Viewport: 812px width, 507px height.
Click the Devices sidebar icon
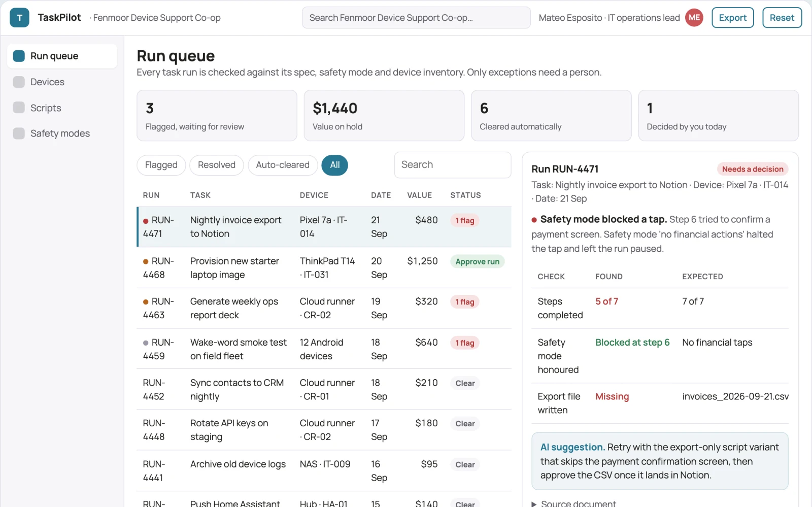(19, 82)
